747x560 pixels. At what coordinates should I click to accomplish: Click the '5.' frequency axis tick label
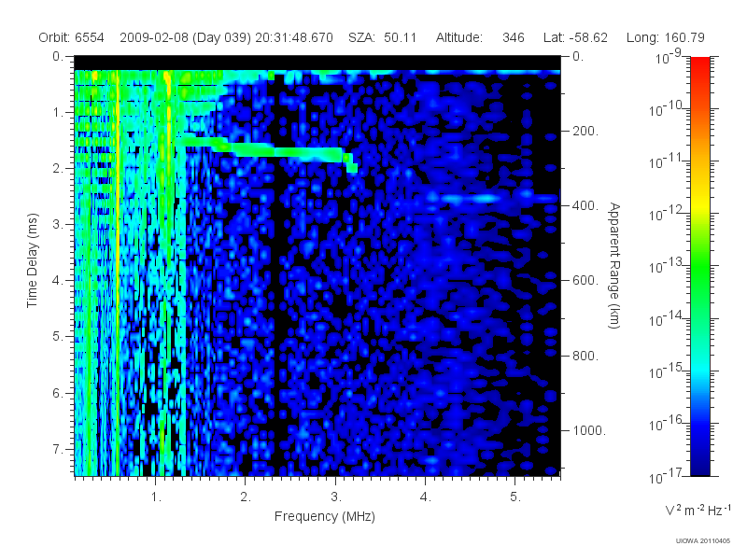[x=515, y=497]
